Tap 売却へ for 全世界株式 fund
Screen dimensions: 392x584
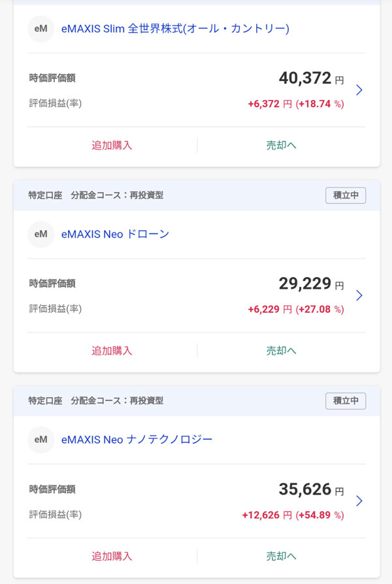coord(282,145)
